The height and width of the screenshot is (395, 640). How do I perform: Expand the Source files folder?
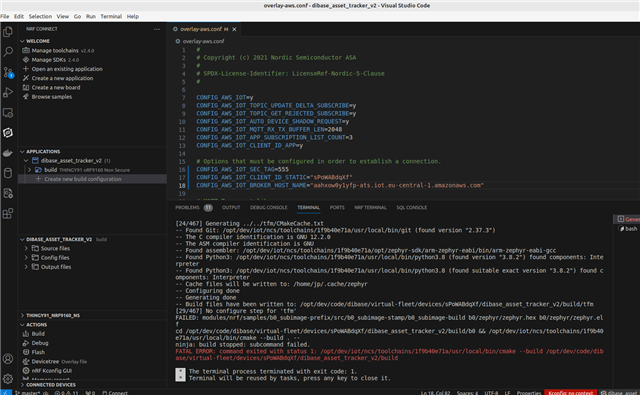point(26,249)
